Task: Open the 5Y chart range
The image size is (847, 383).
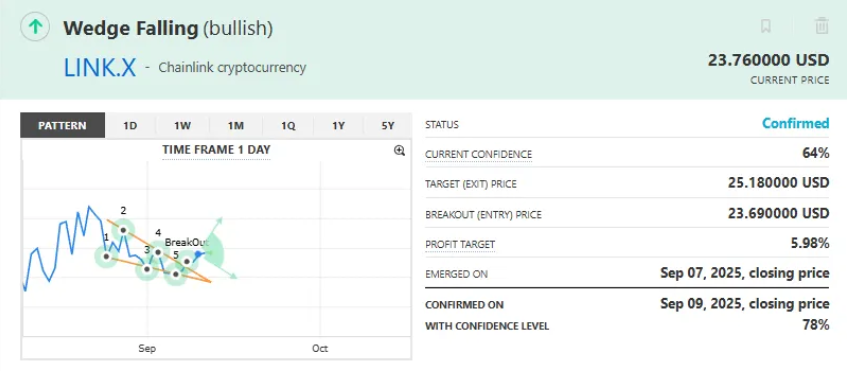Action: 388,125
